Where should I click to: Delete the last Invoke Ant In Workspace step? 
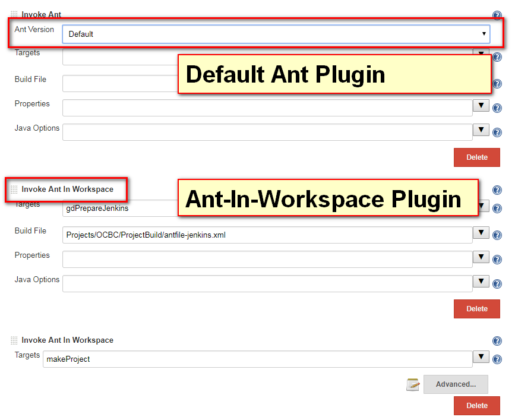[477, 405]
